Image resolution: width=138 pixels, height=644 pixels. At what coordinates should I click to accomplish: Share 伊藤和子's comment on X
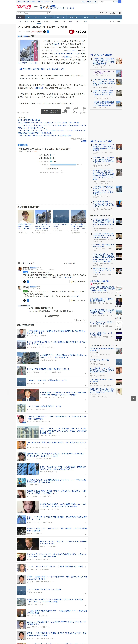click(25, 282)
